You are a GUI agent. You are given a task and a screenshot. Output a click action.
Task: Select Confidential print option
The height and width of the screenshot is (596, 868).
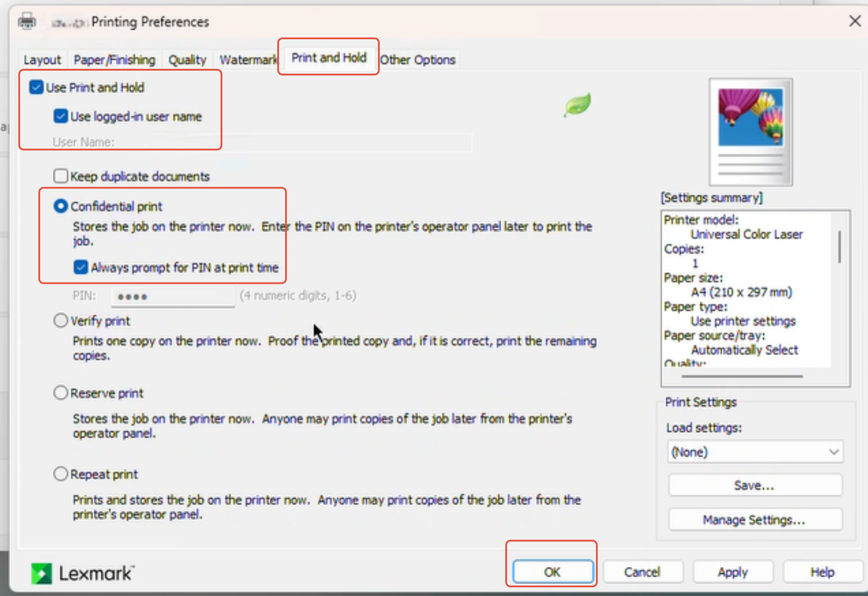61,206
